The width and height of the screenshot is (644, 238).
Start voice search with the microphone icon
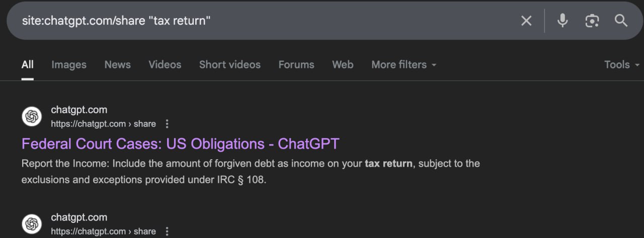[562, 21]
